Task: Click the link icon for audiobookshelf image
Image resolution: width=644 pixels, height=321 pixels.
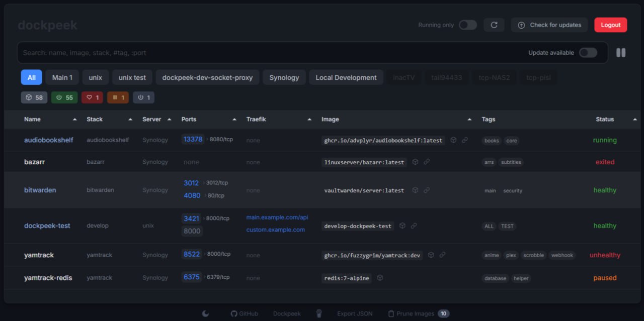Action: (465, 140)
